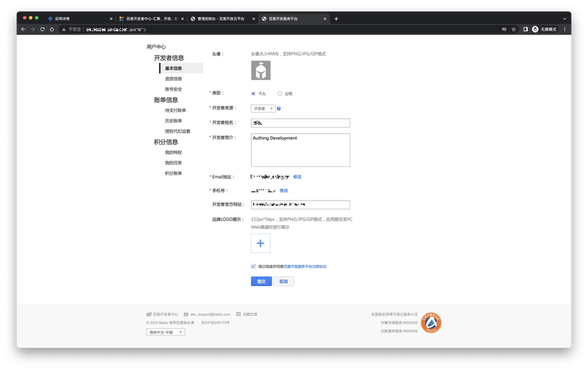Viewport: 588px width, 370px height.
Task: Open the 简体中文-中国 language dropdown
Action: pyautogui.click(x=165, y=332)
